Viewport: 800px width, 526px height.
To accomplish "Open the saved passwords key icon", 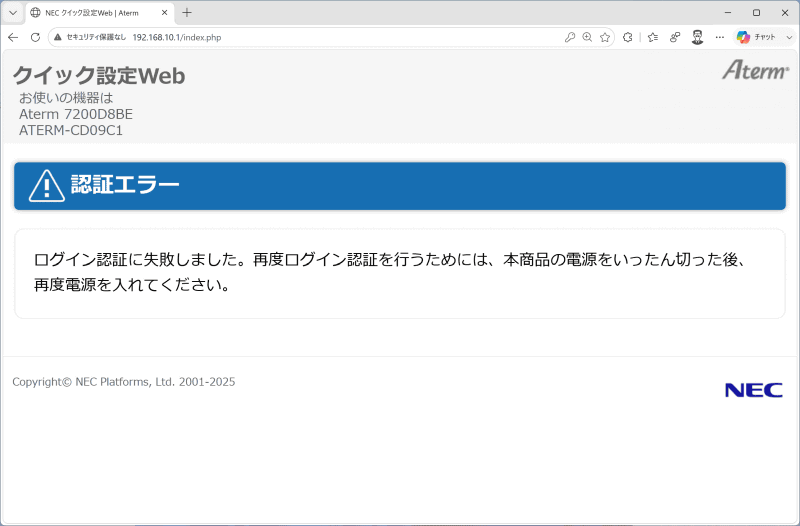I will [x=570, y=37].
